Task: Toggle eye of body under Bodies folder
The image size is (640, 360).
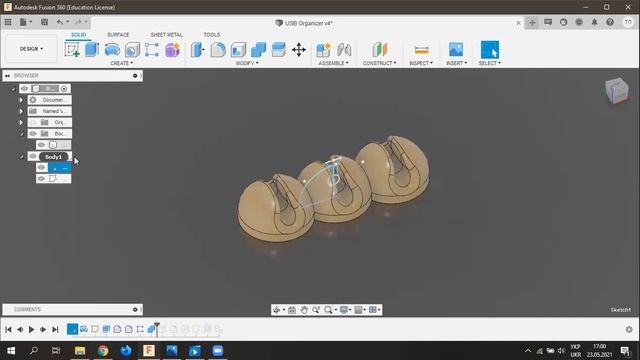Action: pyautogui.click(x=41, y=145)
